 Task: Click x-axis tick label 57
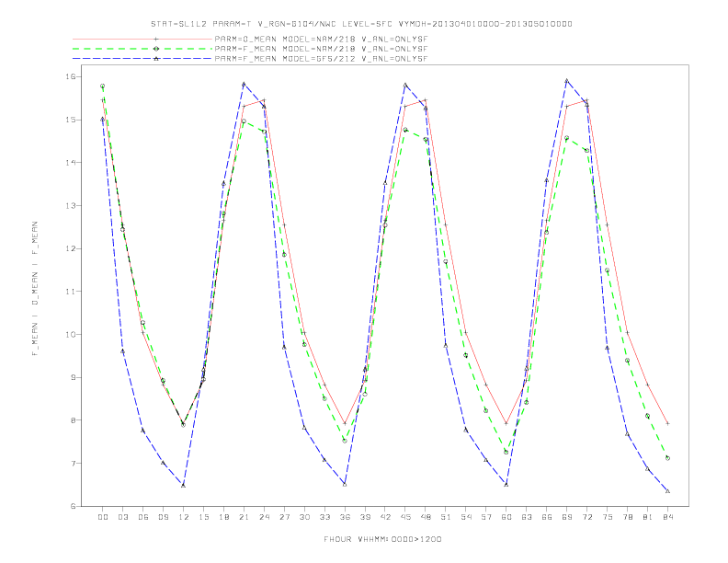[486, 517]
